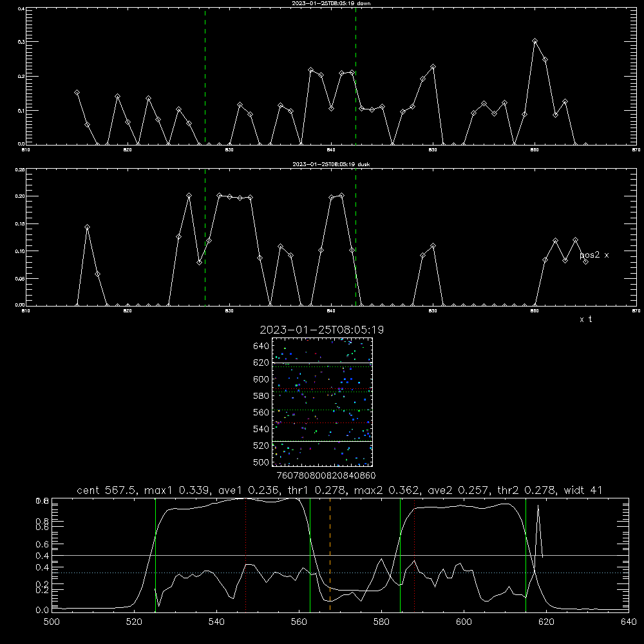Screen dimensions: 644x644
Task: Click y-axis label 540 beside image panel
Action: click(x=261, y=429)
